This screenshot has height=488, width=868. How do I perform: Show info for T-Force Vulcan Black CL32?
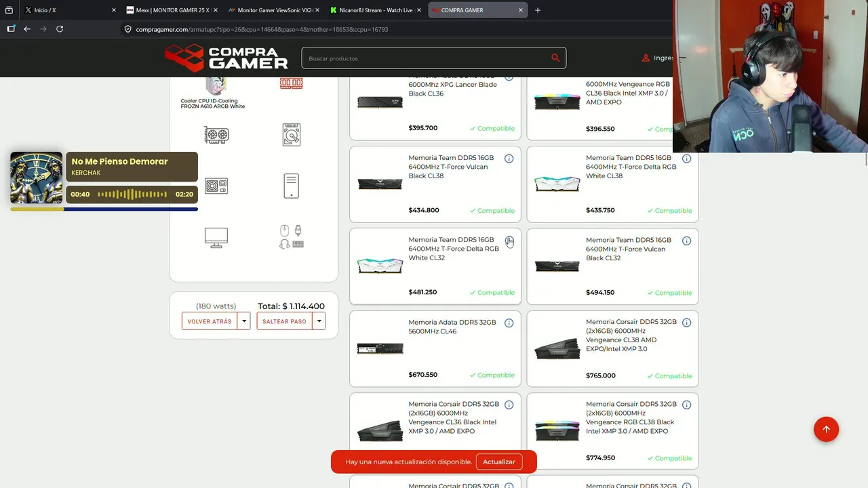pyautogui.click(x=686, y=241)
